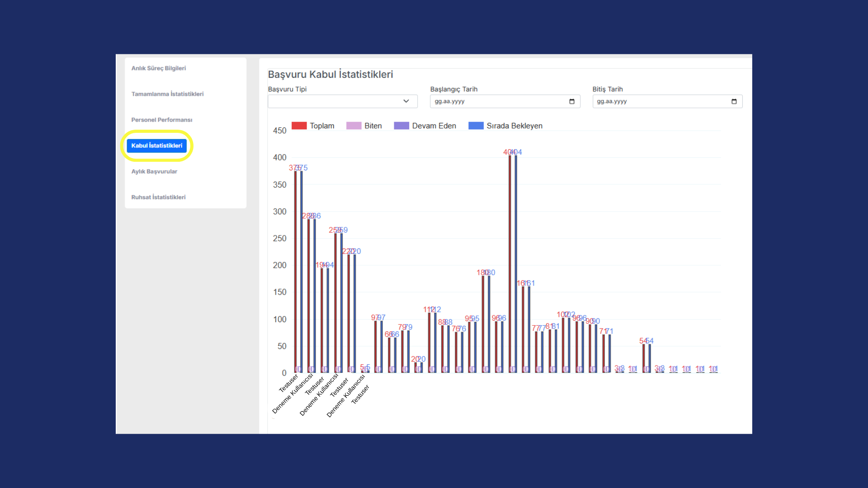Open Anlık Süreç Bilgileri menu item
Viewport: 868px width, 488px height.
tap(159, 68)
